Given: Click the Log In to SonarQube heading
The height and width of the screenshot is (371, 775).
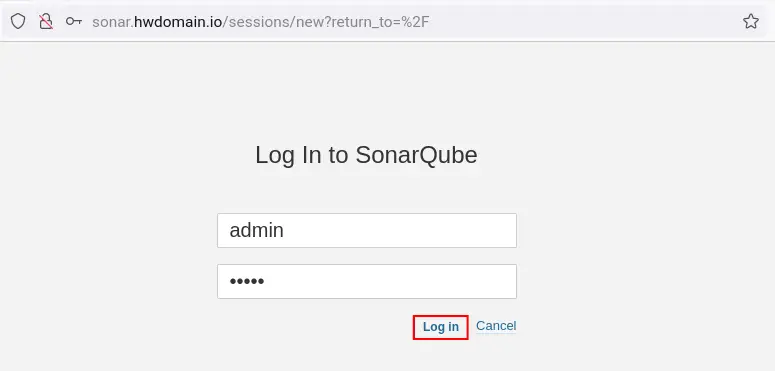Looking at the screenshot, I should (x=366, y=155).
